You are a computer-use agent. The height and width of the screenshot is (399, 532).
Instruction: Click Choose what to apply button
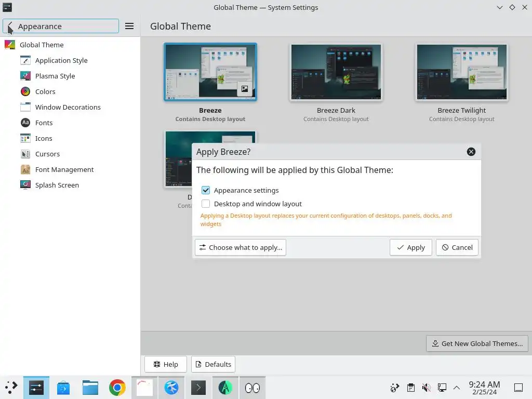coord(241,247)
